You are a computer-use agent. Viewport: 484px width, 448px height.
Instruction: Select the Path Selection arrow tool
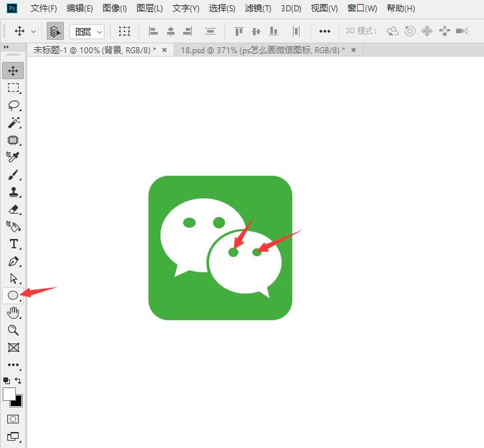pos(13,278)
